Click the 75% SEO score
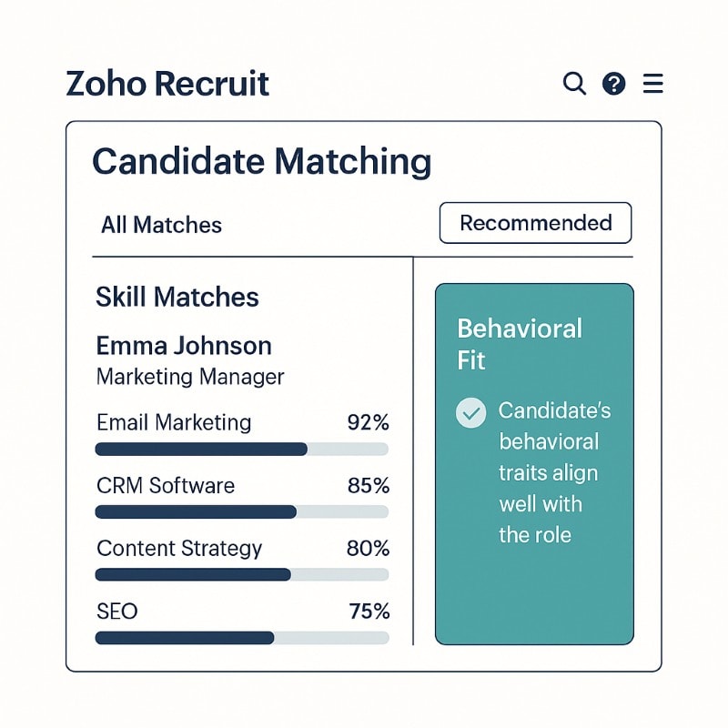 [369, 611]
